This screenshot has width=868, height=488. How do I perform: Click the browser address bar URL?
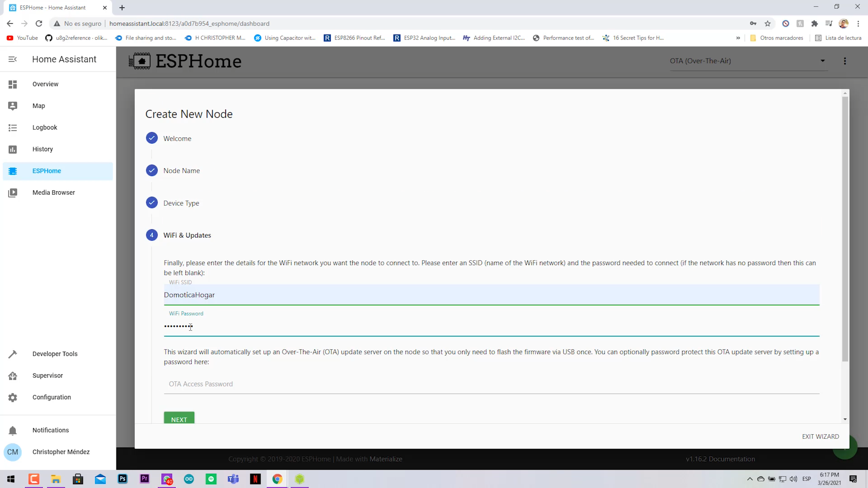tap(189, 23)
